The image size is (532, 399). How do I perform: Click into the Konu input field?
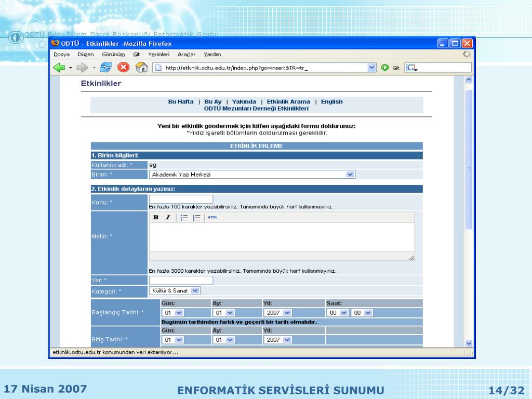(181, 199)
